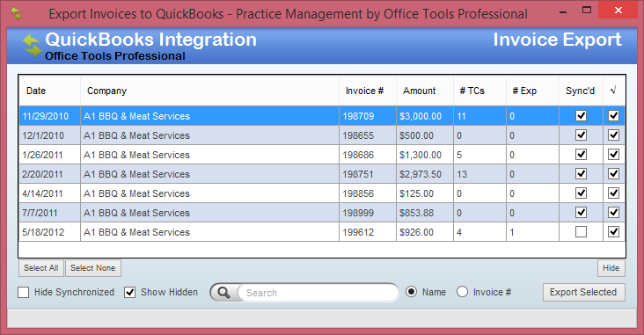This screenshot has width=644, height=335.
Task: Click the $853.88 amount cell
Action: 425,212
